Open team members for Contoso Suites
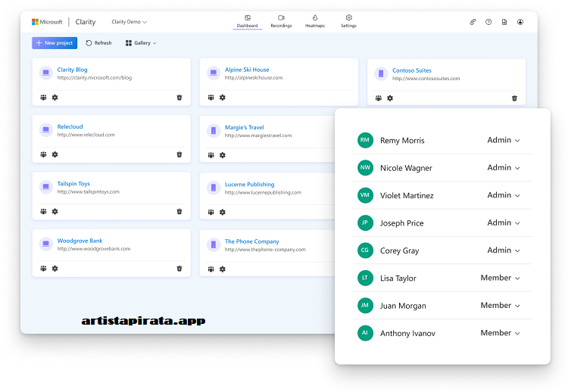This screenshot has height=392, width=568. click(x=379, y=98)
